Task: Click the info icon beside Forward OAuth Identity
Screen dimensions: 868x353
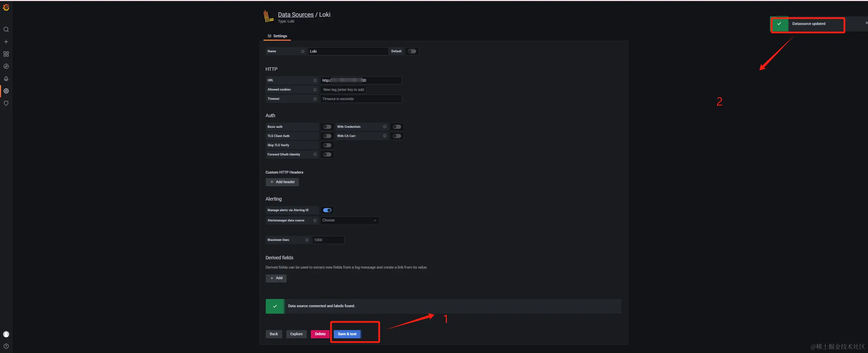Action: point(315,154)
